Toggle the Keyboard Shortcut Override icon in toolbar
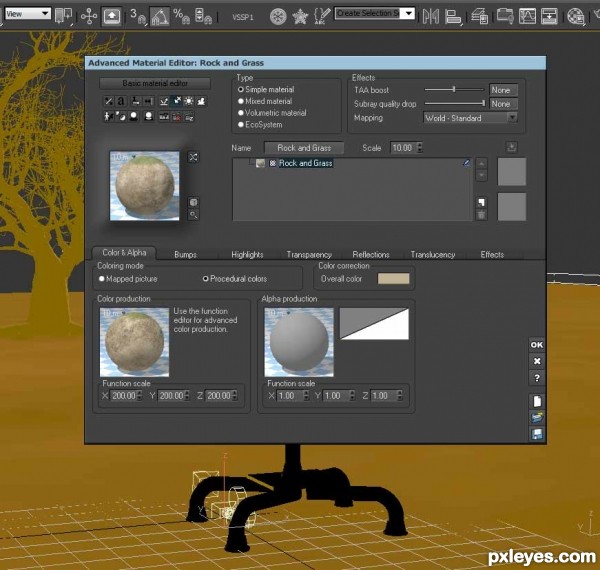Screen dimensions: 600x570 [111, 16]
